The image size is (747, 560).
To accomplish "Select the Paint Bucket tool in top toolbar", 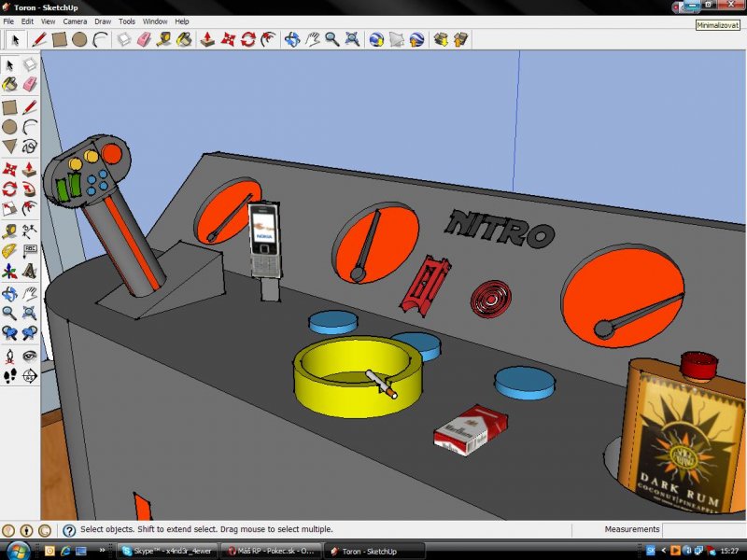I will click(185, 39).
